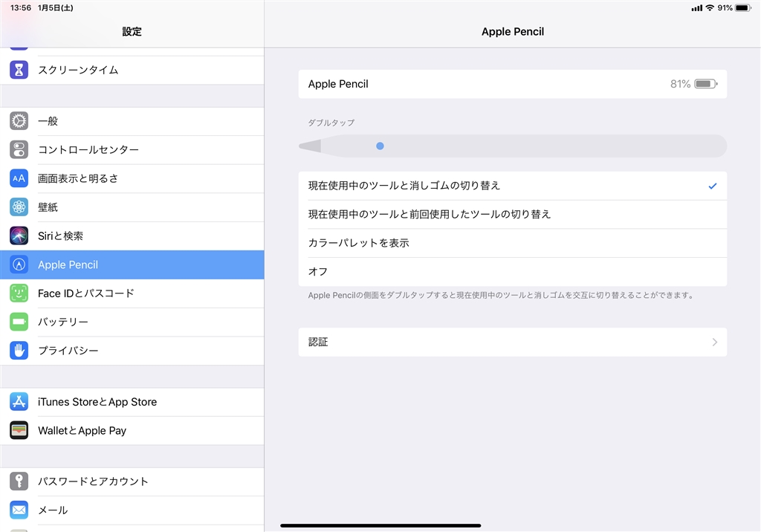This screenshot has height=532, width=761.
Task: Open iTunes StoreとApp Store settings
Action: tap(132, 402)
